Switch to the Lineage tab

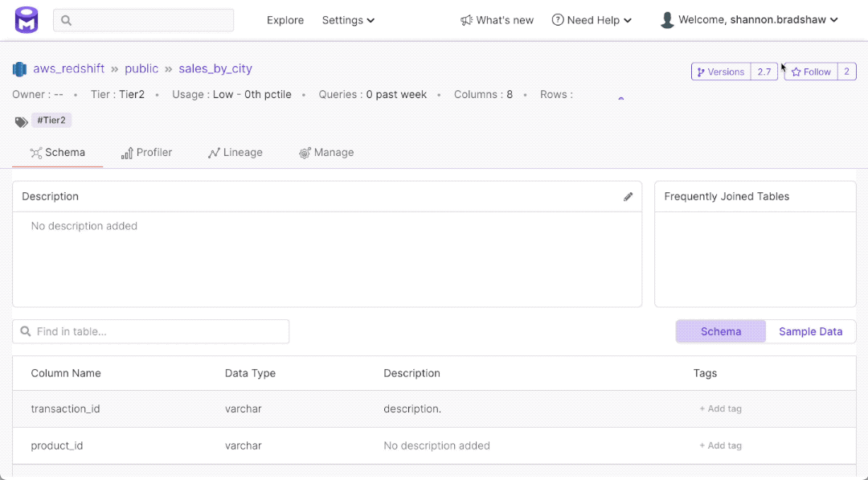(235, 153)
